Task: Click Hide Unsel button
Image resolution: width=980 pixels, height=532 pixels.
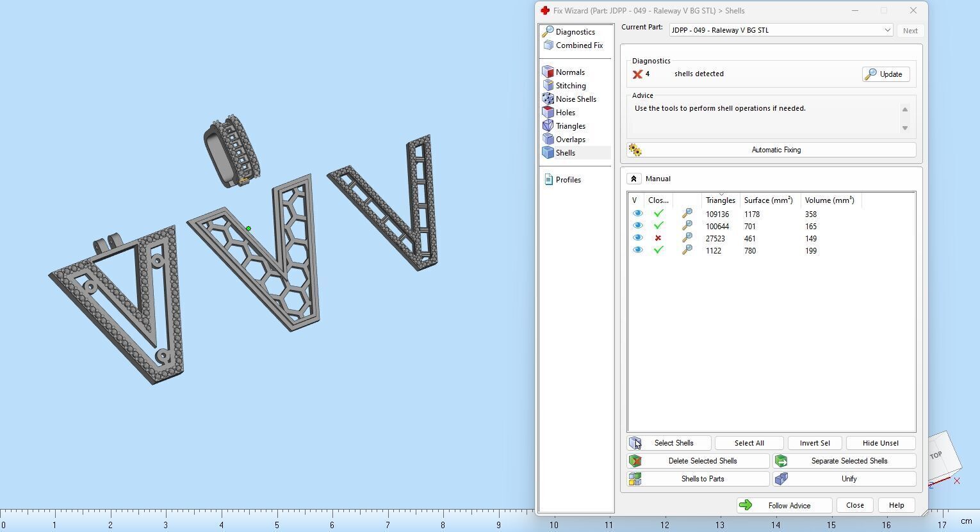Action: [881, 443]
